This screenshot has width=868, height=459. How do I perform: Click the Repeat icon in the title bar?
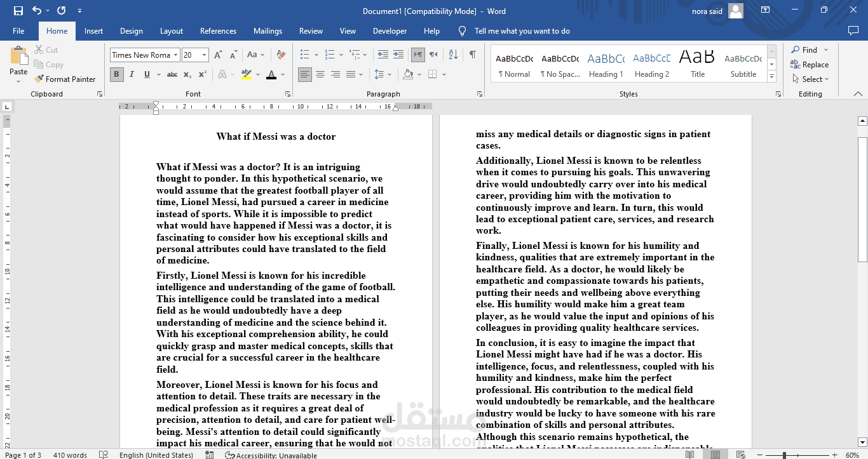click(x=61, y=11)
